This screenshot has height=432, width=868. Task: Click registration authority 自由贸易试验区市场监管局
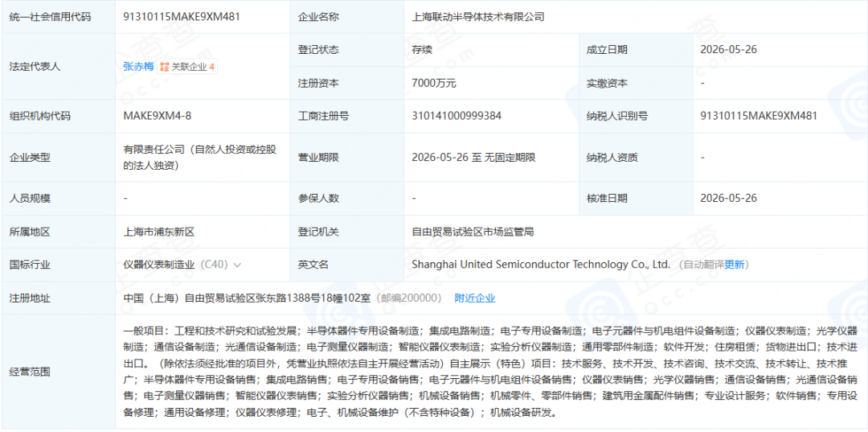pos(473,232)
